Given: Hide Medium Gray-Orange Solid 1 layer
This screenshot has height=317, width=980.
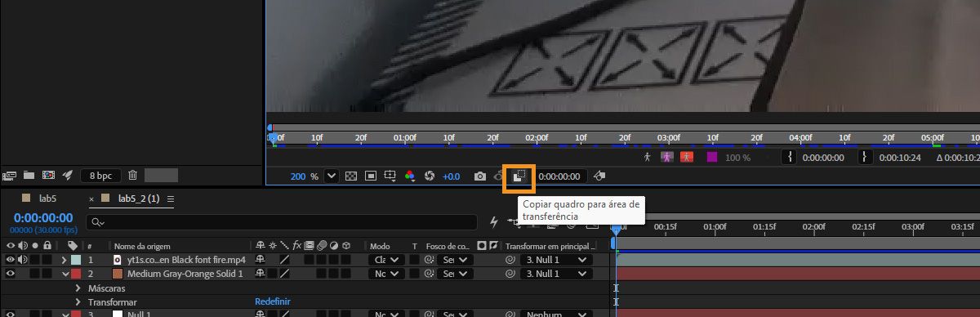Looking at the screenshot, I should click(x=11, y=274).
